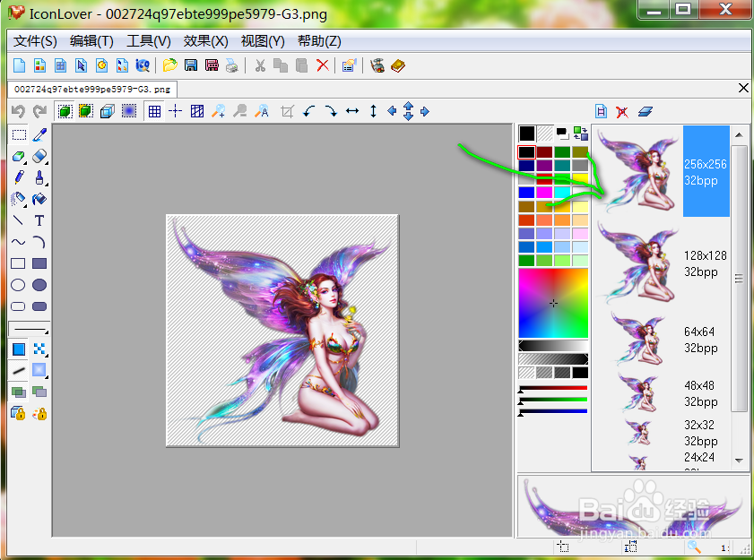
Task: Toggle the locked cube icon
Action: 19,413
